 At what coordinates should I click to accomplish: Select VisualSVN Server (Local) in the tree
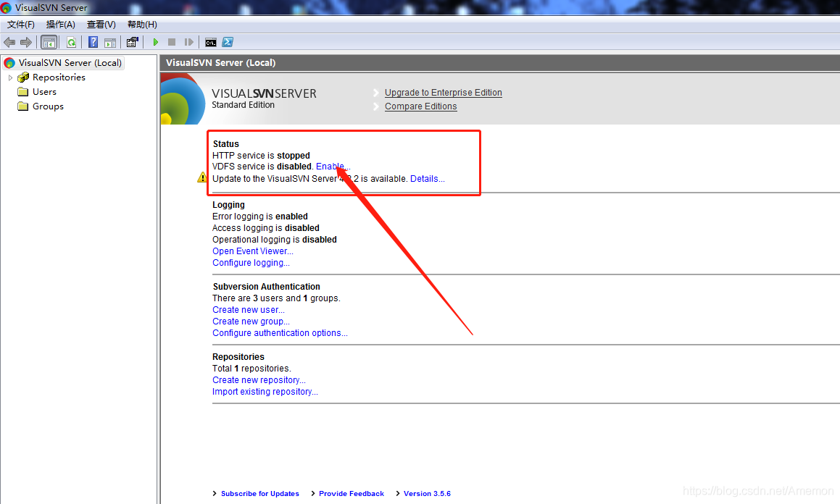point(70,62)
